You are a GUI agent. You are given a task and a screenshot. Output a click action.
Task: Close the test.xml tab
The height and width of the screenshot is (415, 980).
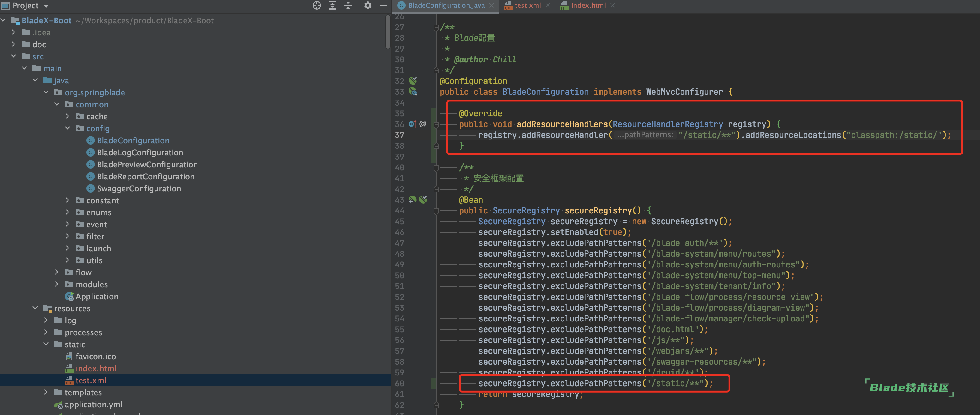point(548,5)
